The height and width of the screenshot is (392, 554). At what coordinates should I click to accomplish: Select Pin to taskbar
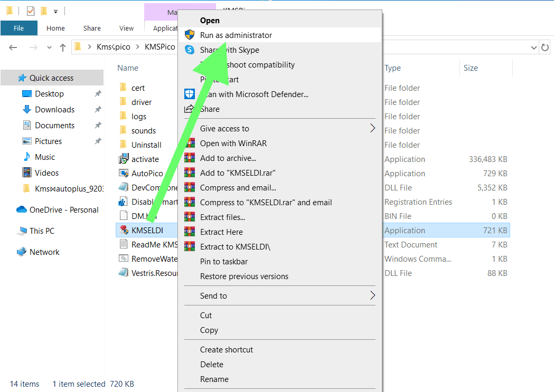point(280,262)
